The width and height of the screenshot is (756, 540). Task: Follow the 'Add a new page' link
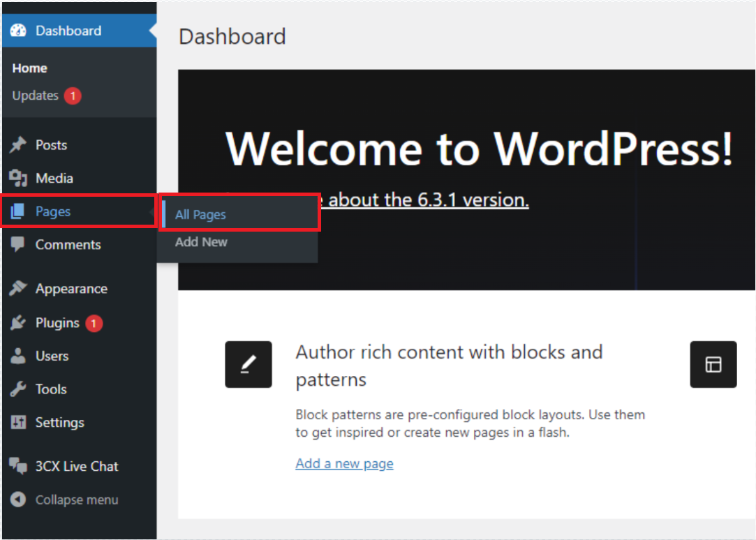tap(344, 463)
